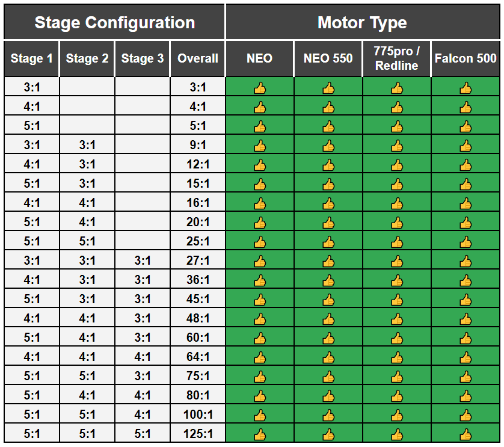
Task: Click the 36:1 overall ratio cell
Action: (x=198, y=280)
